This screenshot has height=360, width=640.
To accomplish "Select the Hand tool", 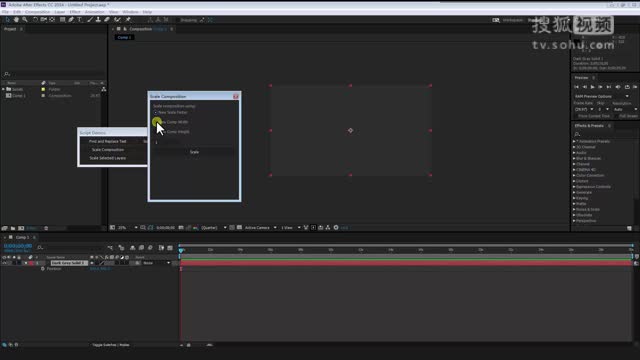I will (x=16, y=20).
